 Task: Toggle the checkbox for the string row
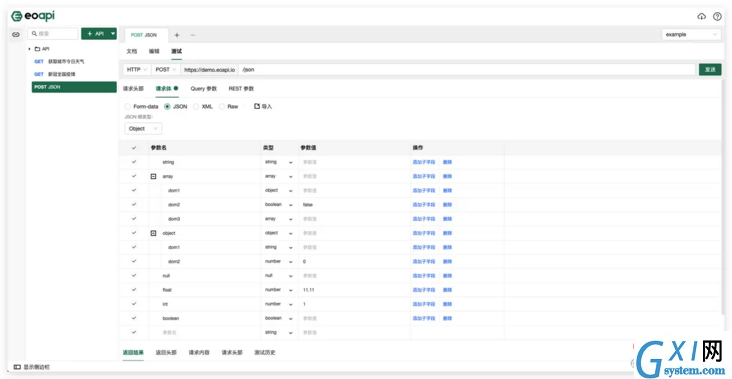click(134, 162)
